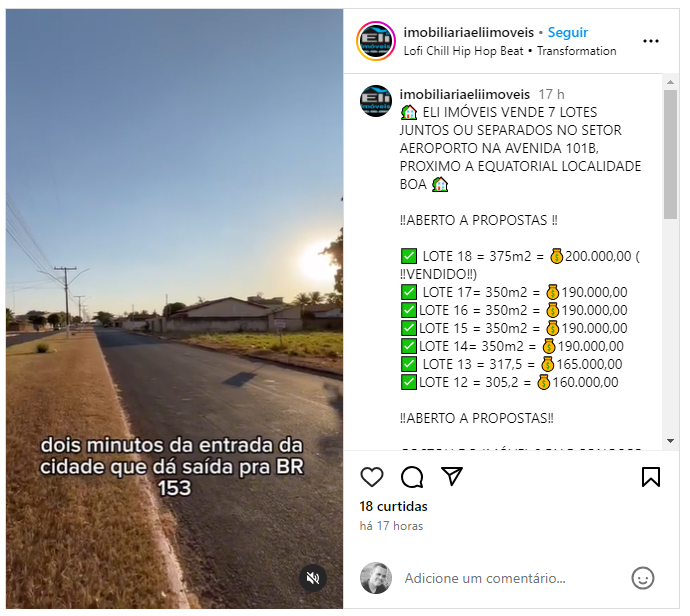Open emoji picker in comment box
The width and height of the screenshot is (690, 616).
coord(644,579)
